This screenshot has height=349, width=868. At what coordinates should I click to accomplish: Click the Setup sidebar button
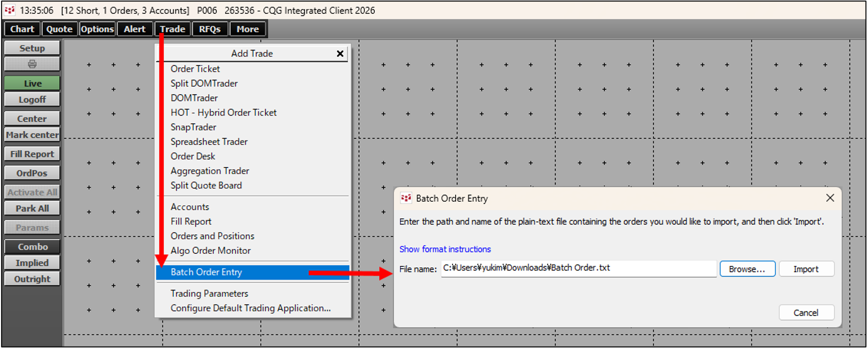[x=32, y=48]
